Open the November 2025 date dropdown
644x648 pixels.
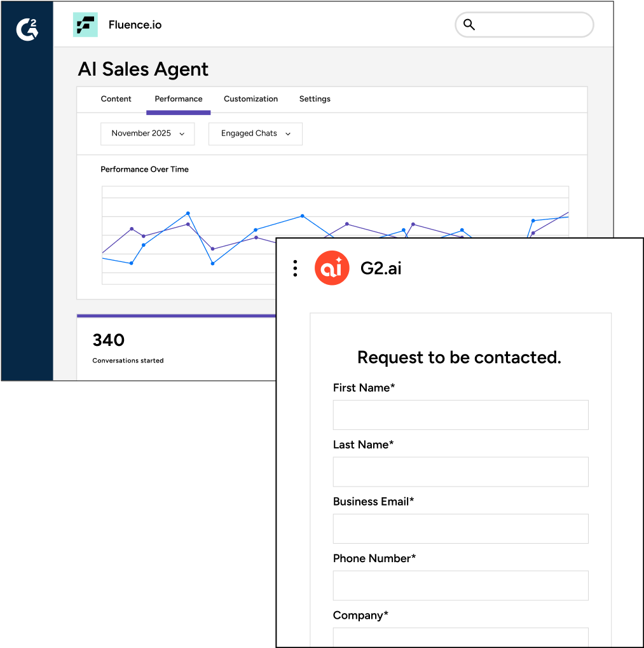[x=147, y=134]
